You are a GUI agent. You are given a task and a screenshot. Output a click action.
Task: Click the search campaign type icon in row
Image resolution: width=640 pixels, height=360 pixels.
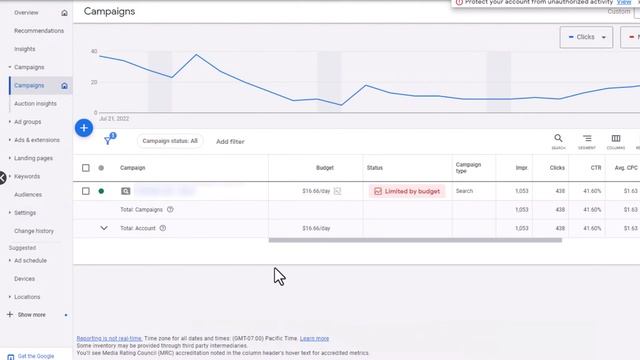[x=126, y=191]
